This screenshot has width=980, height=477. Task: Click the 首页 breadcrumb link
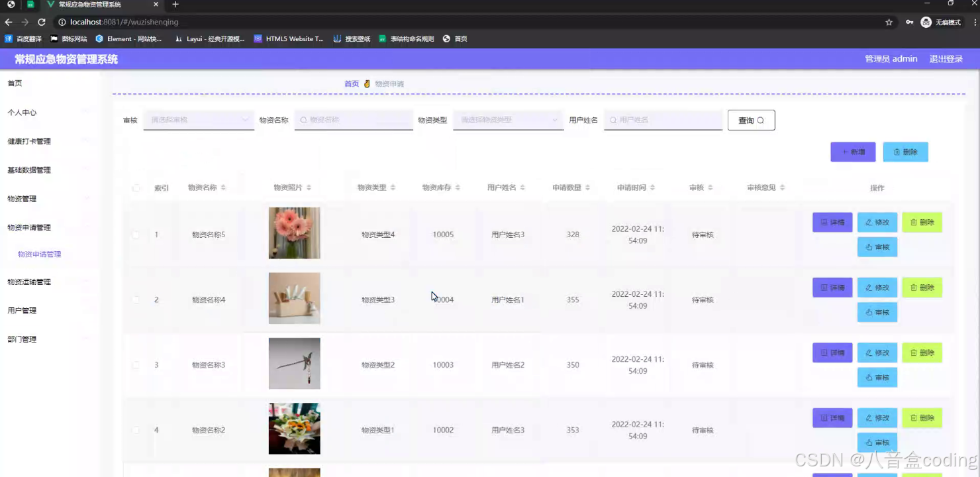click(x=352, y=84)
